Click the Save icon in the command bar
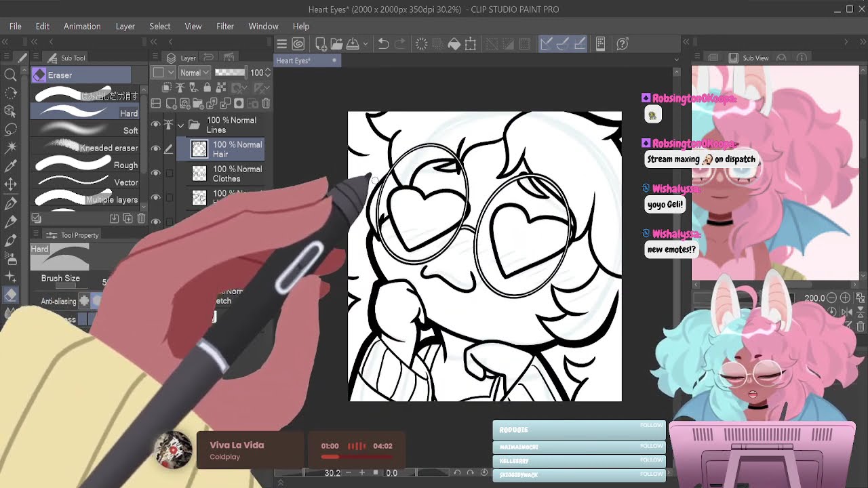Viewport: 868px width, 488px height. [x=353, y=44]
